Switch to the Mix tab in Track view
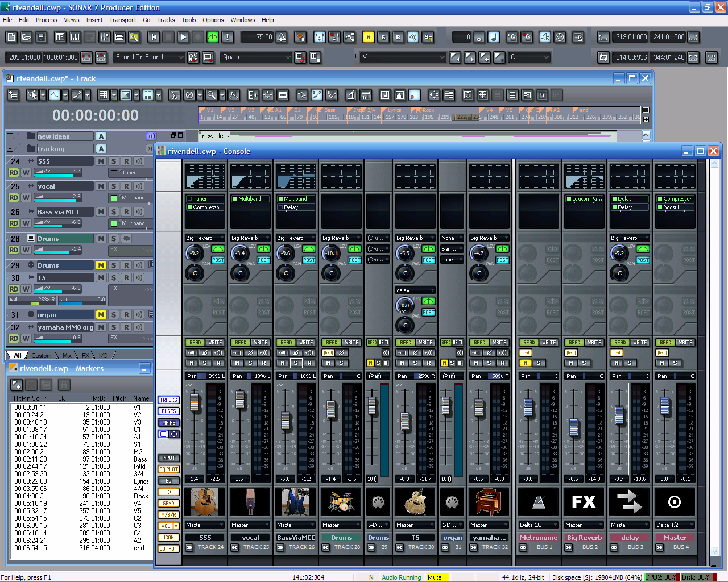 coord(67,356)
